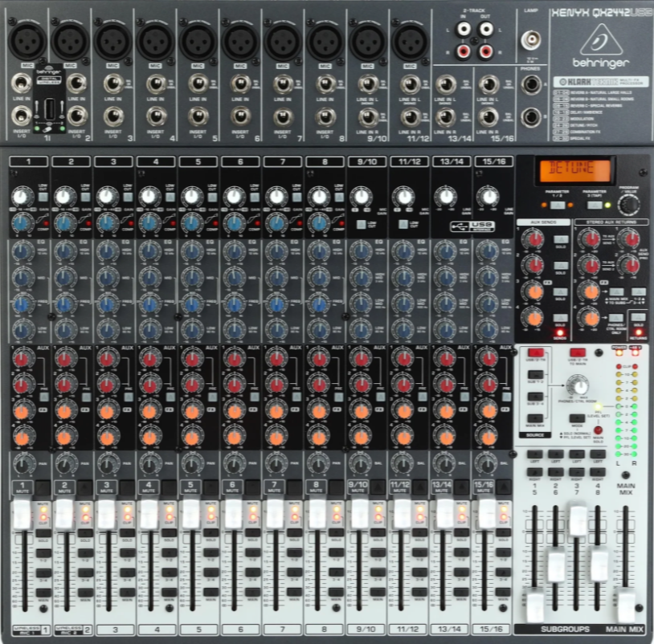Click the subgroup 3 fader cap
This screenshot has height=644, width=654.
pyautogui.click(x=578, y=520)
